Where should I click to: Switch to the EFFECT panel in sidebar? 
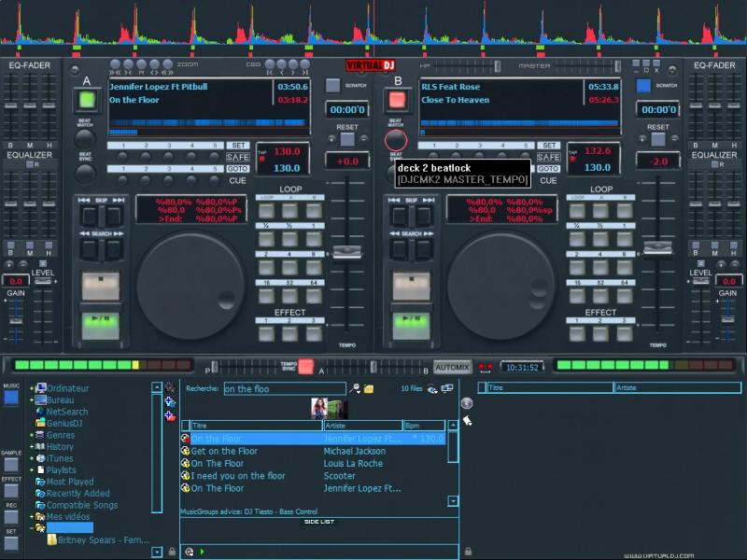click(x=11, y=493)
